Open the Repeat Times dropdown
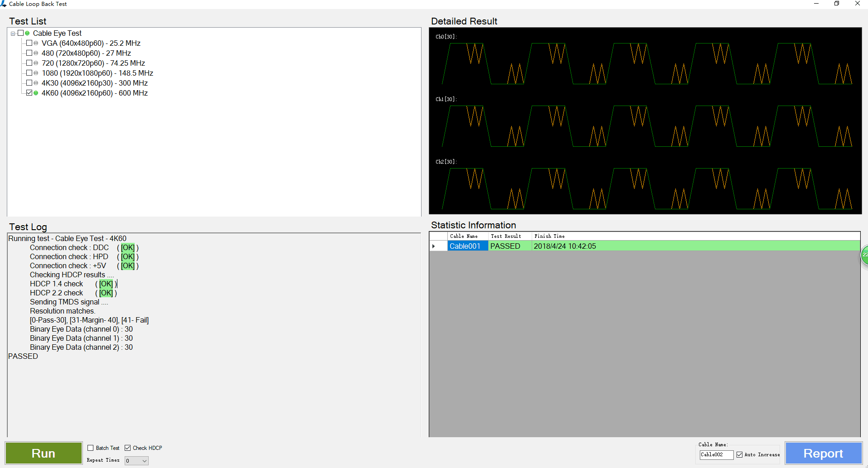This screenshot has width=868, height=468. (x=145, y=461)
